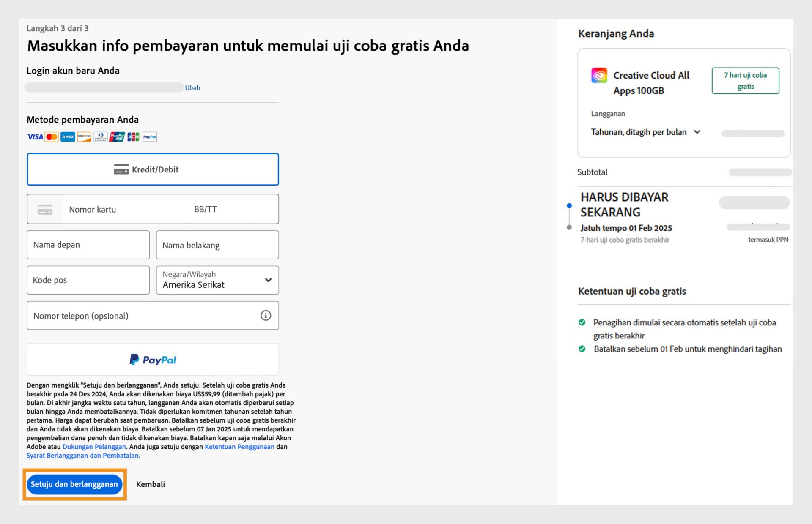Click the Subtotal label
812x524 pixels.
point(592,172)
